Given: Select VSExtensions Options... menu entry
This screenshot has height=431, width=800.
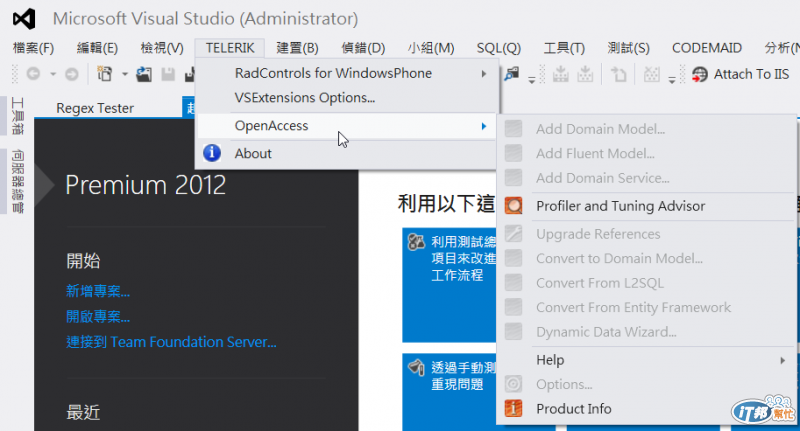Looking at the screenshot, I should 346,97.
